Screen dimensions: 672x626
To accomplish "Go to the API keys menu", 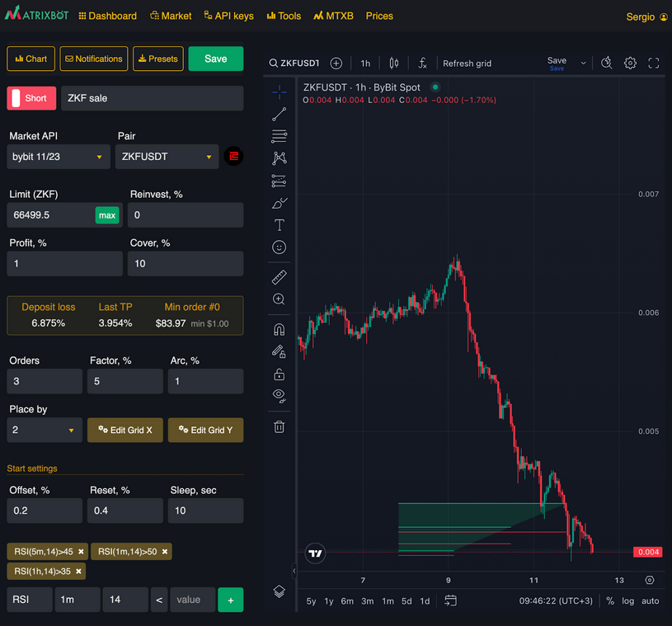I will [228, 16].
